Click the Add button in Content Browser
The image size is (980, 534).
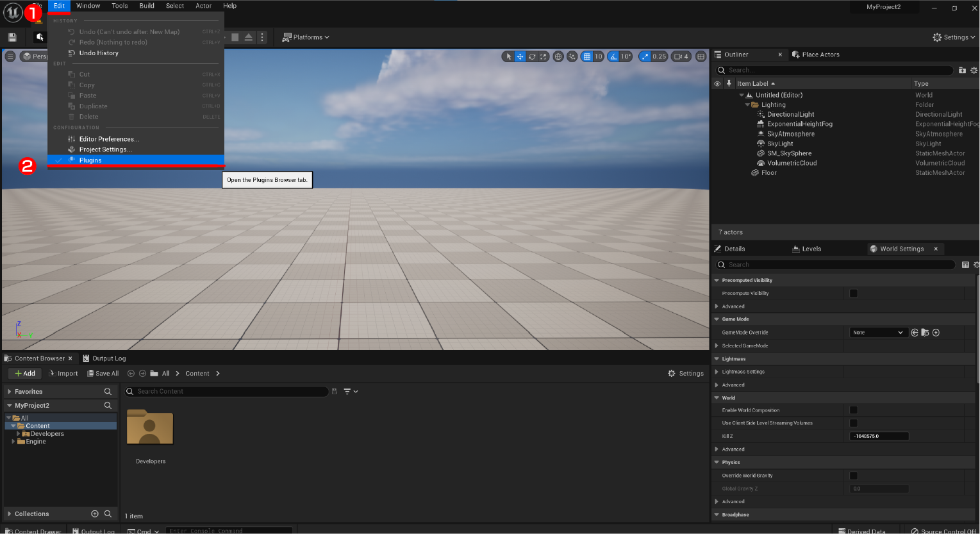24,373
